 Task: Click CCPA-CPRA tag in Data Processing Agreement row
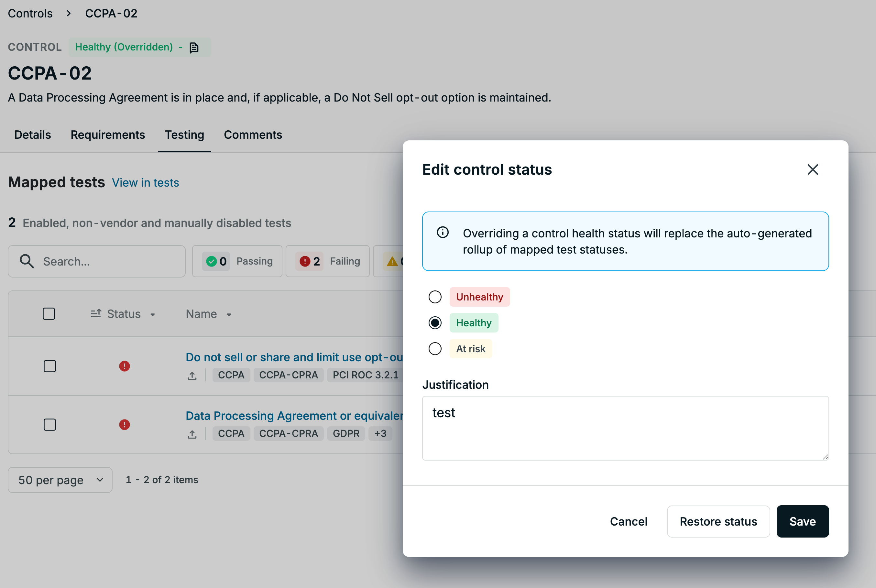[288, 433]
